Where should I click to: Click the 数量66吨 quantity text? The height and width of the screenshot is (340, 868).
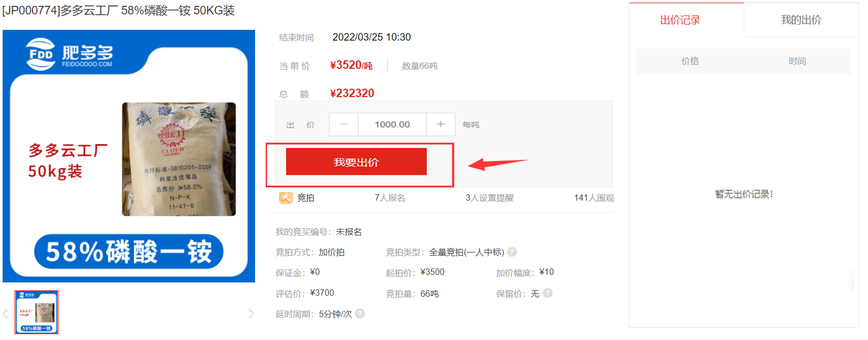420,66
